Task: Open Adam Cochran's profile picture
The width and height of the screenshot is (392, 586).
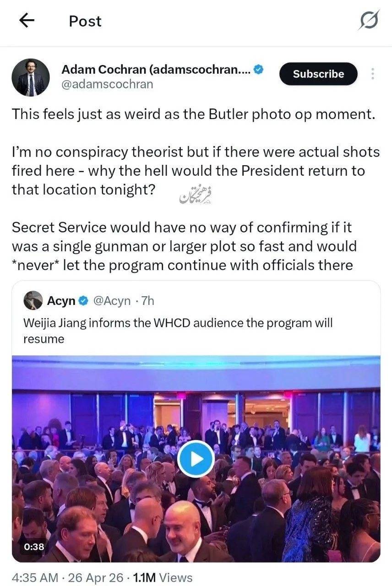Action: [x=31, y=77]
